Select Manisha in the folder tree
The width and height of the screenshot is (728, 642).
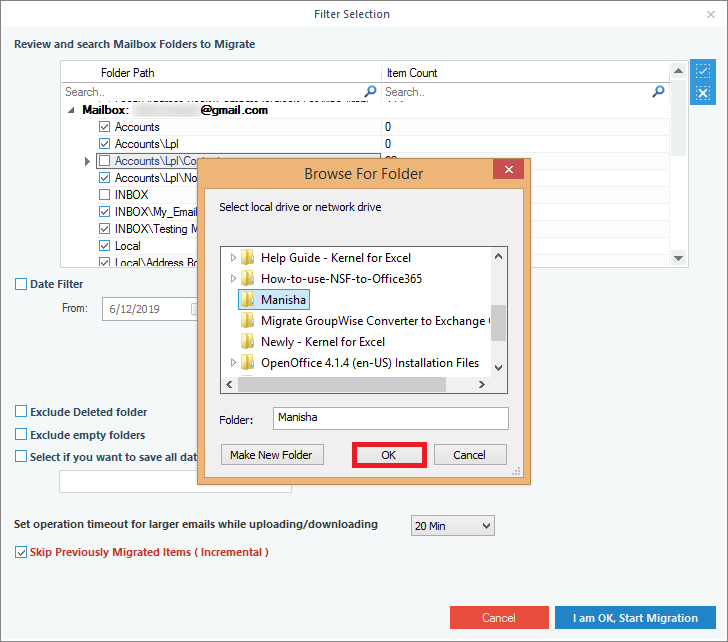coord(283,300)
